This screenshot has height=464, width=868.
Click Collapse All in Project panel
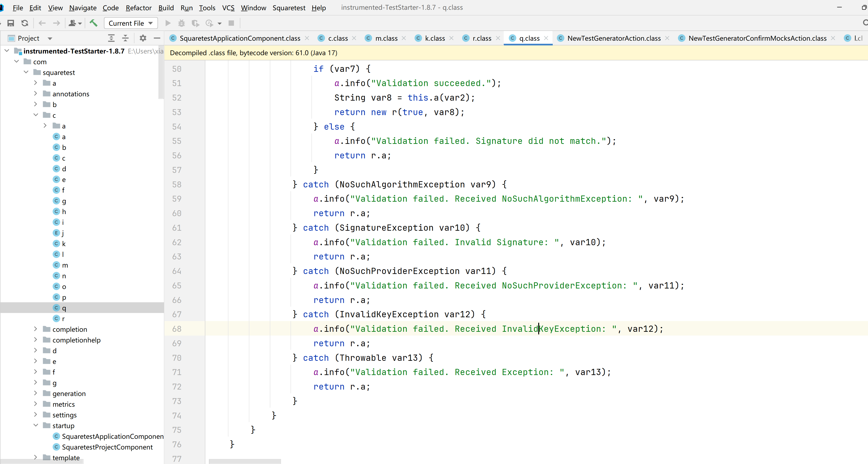[125, 38]
